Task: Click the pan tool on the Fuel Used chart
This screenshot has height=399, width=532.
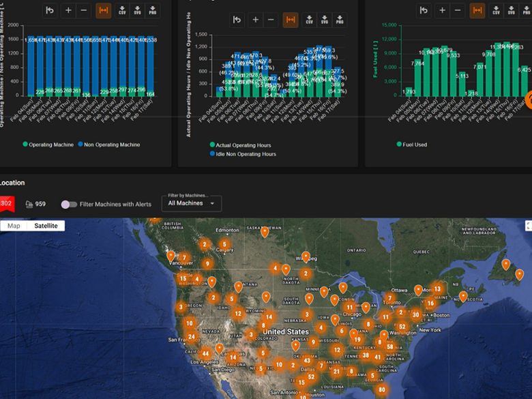Action: (x=477, y=11)
